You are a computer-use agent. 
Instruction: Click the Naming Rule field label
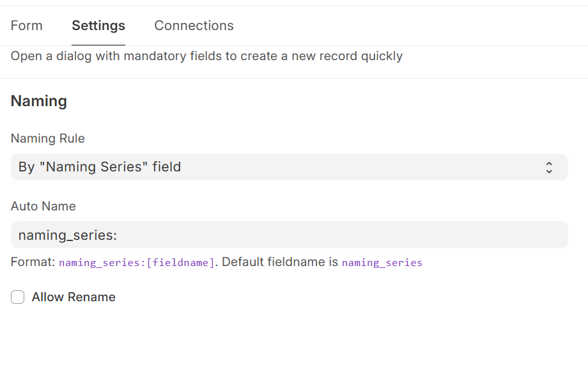pyautogui.click(x=48, y=139)
